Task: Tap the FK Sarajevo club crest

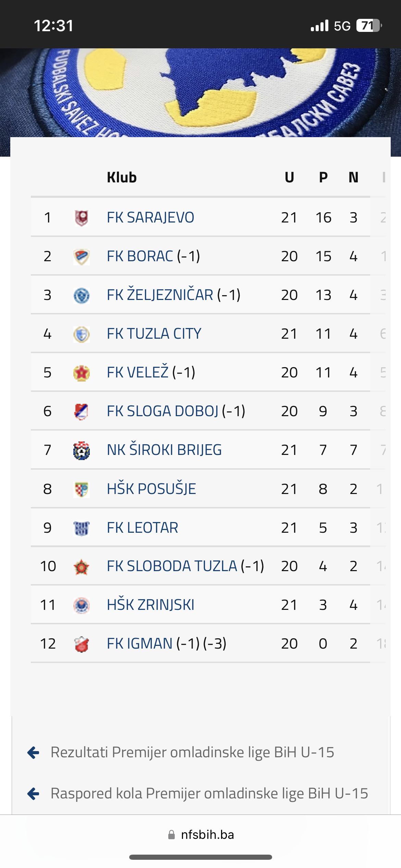Action: [82, 218]
